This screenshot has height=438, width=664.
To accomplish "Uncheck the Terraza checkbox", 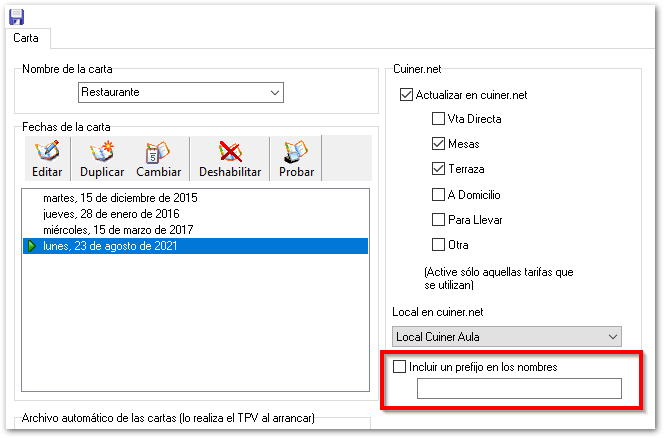I will pyautogui.click(x=438, y=169).
